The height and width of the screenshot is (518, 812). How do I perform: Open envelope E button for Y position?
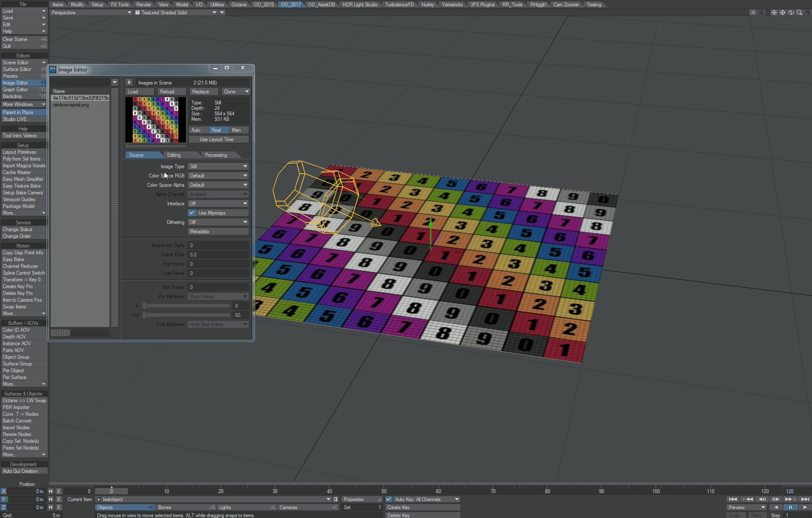(59, 499)
